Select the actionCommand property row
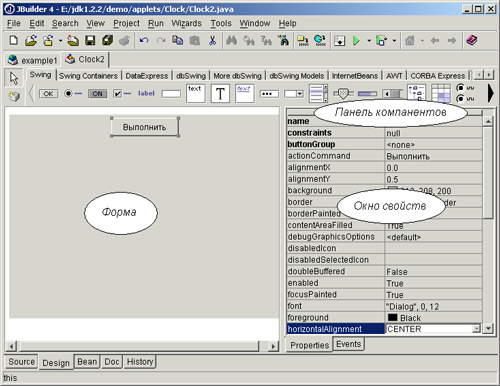Viewport: 500px width, 386px height. click(x=384, y=156)
